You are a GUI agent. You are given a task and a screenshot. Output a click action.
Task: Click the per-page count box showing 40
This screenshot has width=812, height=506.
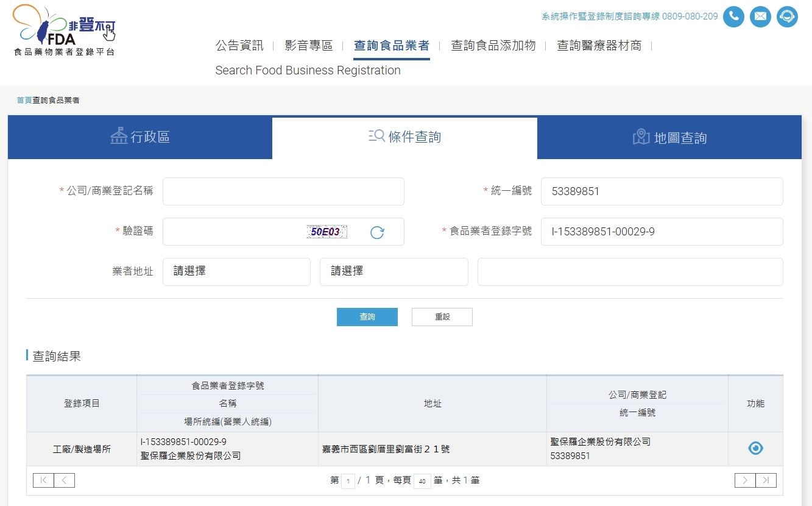coord(422,481)
